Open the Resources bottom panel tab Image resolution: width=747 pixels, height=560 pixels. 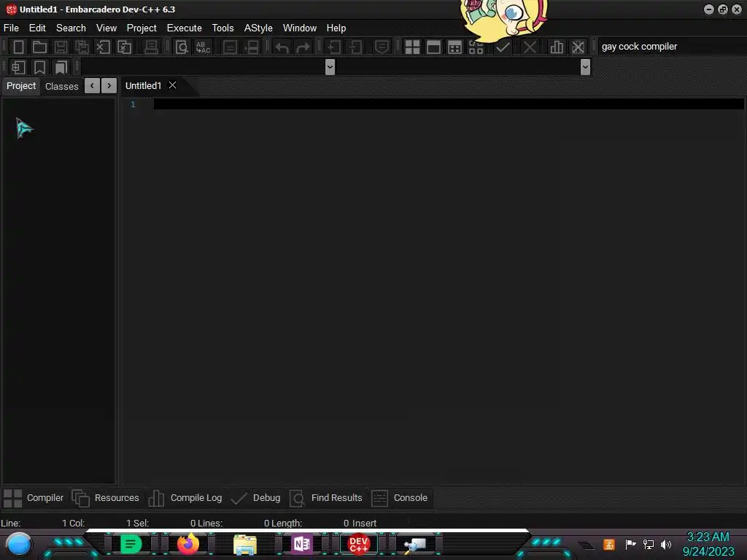[x=106, y=498]
